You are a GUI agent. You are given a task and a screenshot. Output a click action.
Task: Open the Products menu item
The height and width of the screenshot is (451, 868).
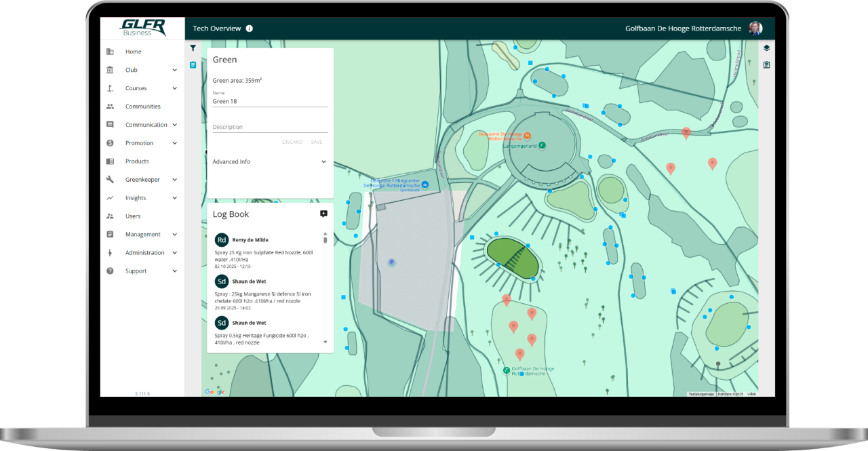pyautogui.click(x=136, y=161)
